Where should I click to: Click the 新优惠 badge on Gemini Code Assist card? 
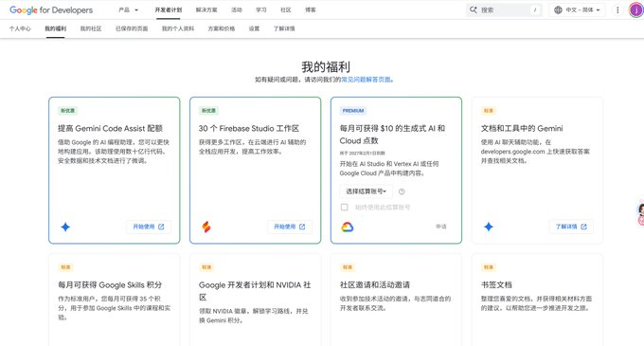click(68, 111)
